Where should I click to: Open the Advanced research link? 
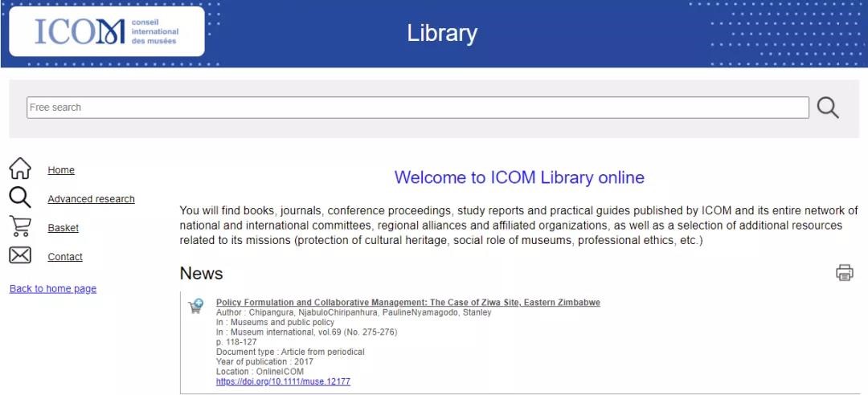(x=92, y=198)
